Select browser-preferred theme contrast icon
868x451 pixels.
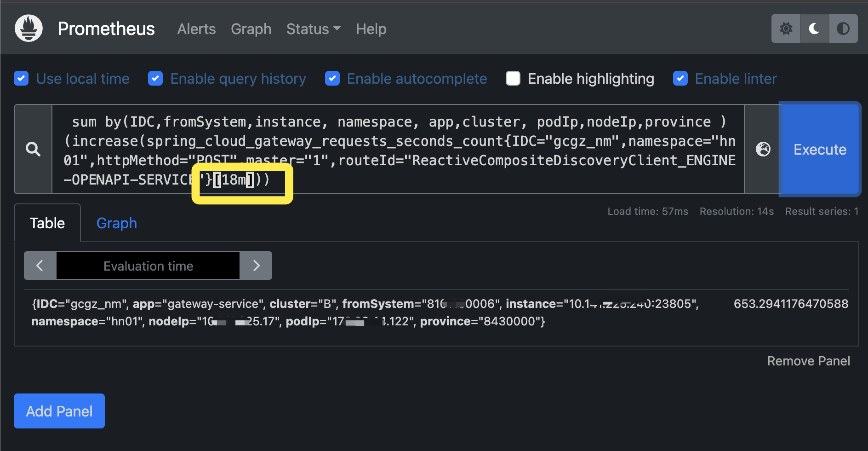(843, 29)
